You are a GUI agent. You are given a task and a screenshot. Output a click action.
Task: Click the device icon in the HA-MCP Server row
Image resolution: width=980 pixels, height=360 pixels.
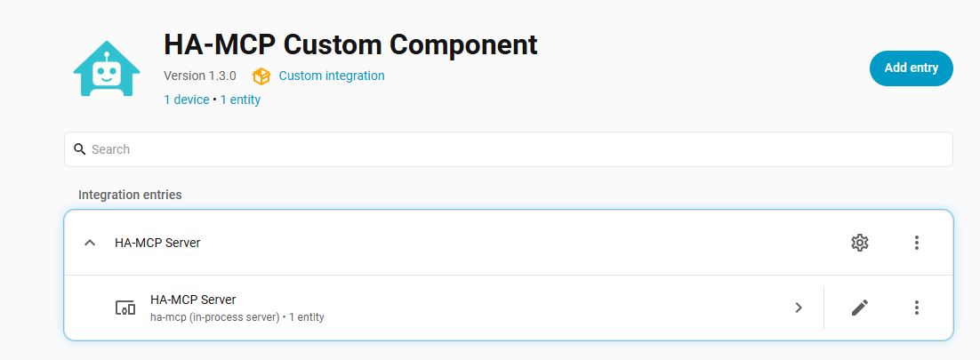[x=125, y=308]
